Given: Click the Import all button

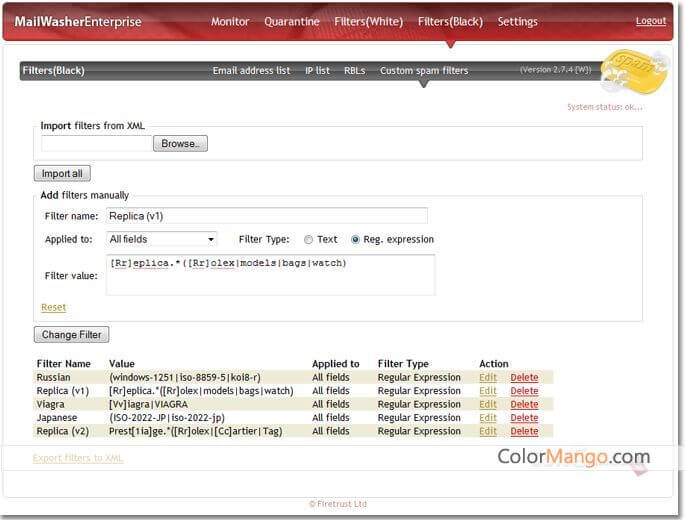Looking at the screenshot, I should (62, 173).
